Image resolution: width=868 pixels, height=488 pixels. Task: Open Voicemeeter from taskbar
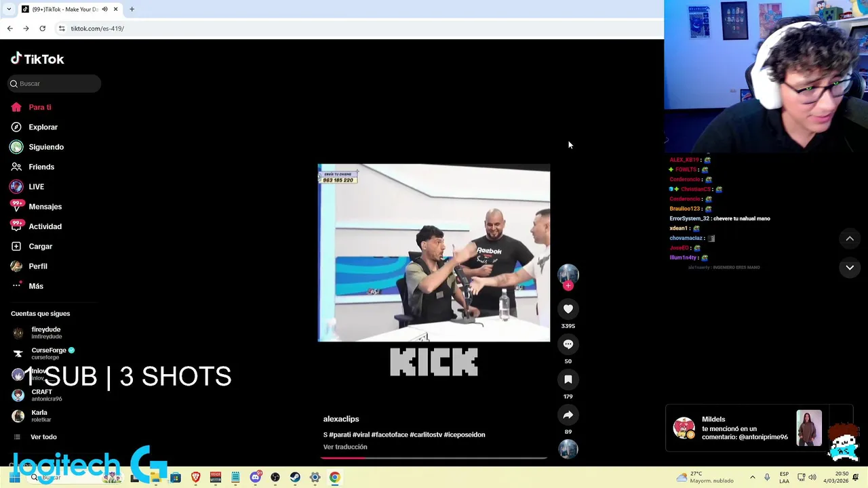(x=216, y=477)
